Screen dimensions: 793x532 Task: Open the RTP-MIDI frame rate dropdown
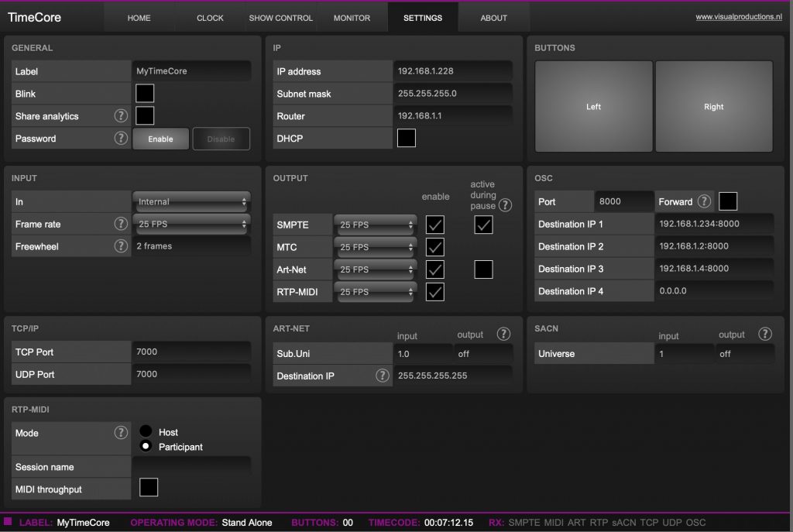[x=376, y=292]
